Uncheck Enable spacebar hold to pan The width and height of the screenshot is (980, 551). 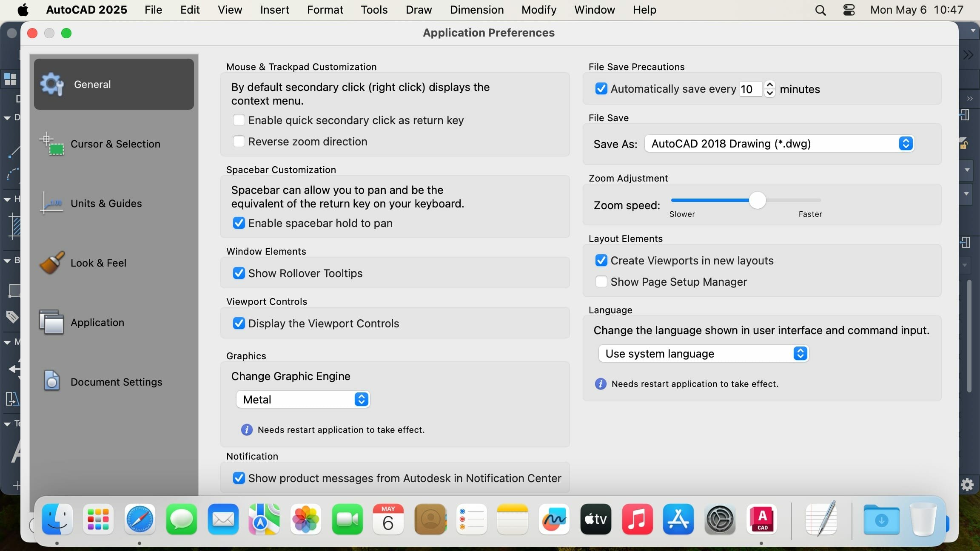click(239, 223)
